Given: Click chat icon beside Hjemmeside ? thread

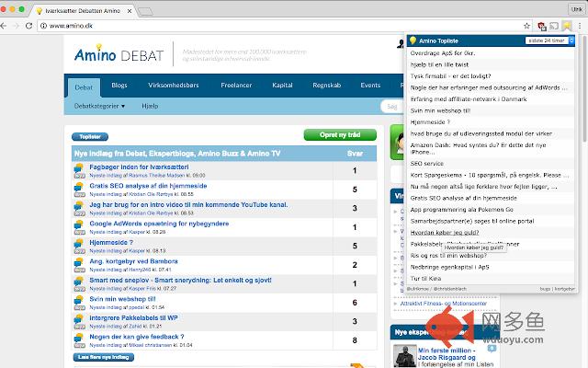Looking at the screenshot, I should click(79, 246).
